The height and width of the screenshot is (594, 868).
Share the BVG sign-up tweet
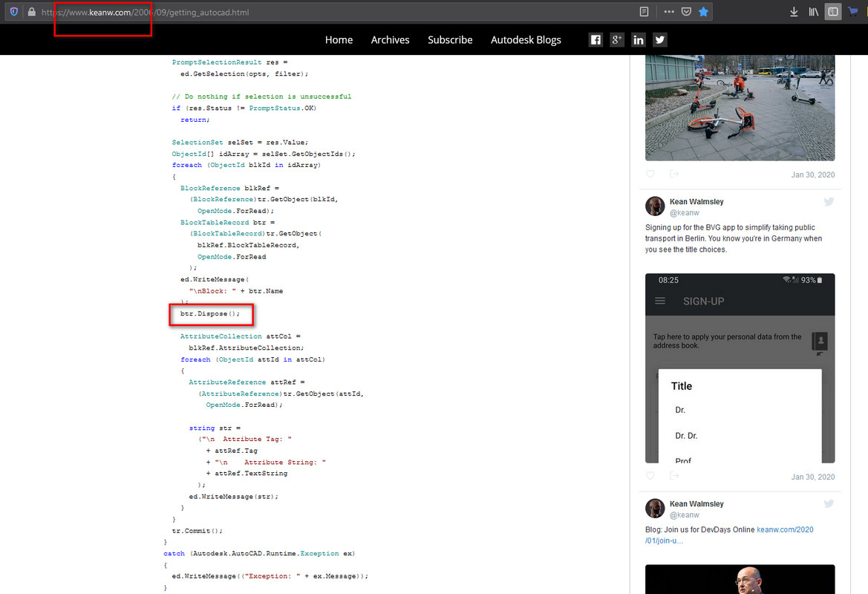pyautogui.click(x=673, y=475)
